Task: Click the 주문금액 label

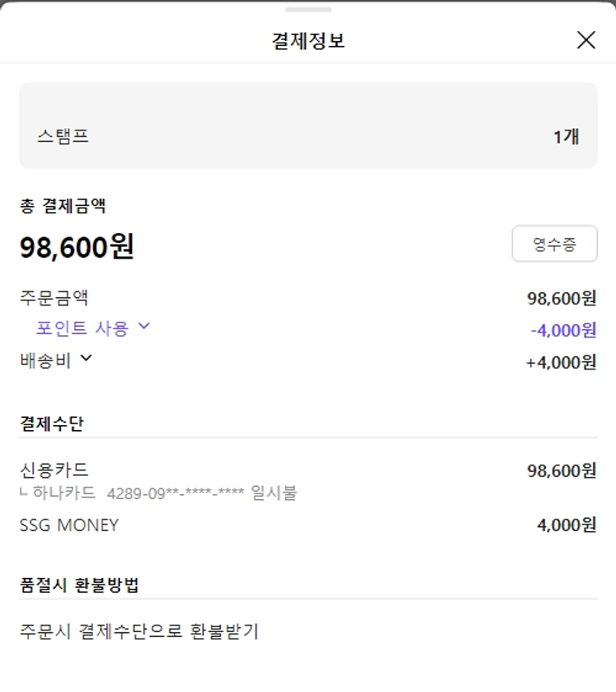Action: click(53, 297)
